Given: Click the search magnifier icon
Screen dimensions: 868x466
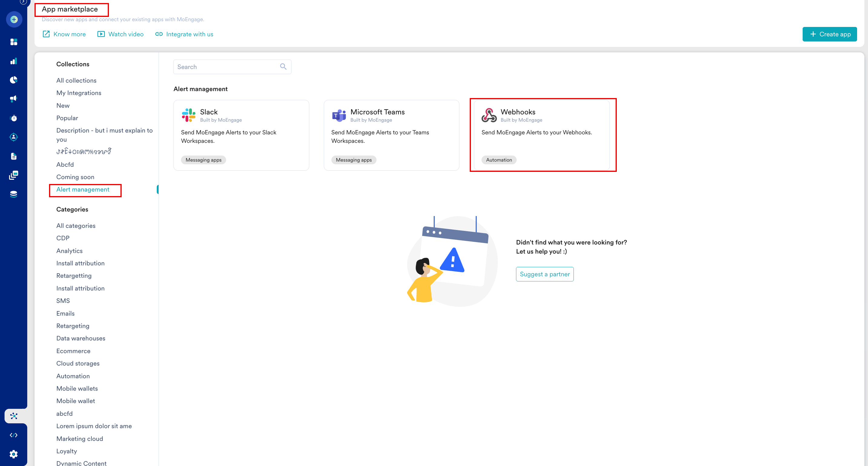Looking at the screenshot, I should pyautogui.click(x=283, y=67).
